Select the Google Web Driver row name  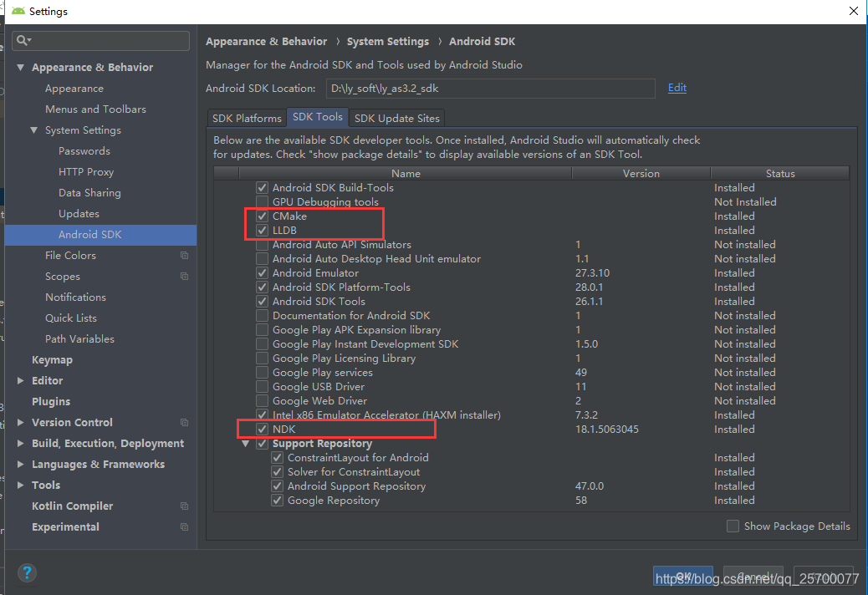pos(319,401)
